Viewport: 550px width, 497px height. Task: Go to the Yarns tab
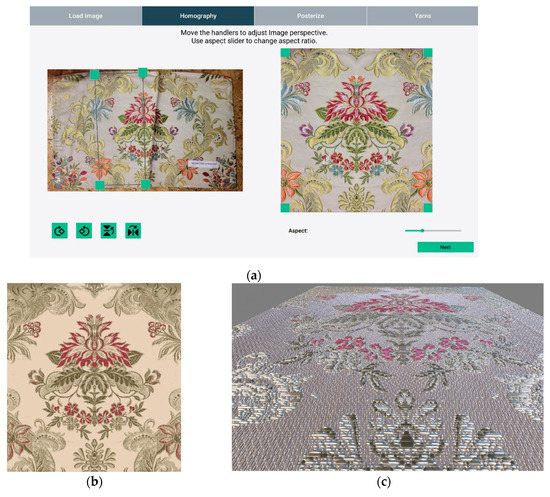pos(422,16)
